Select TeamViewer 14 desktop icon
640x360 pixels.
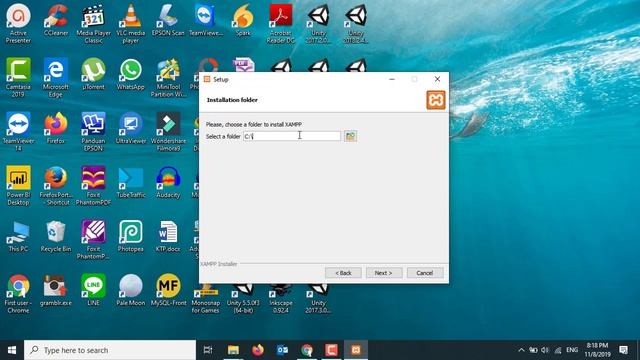coord(18,131)
